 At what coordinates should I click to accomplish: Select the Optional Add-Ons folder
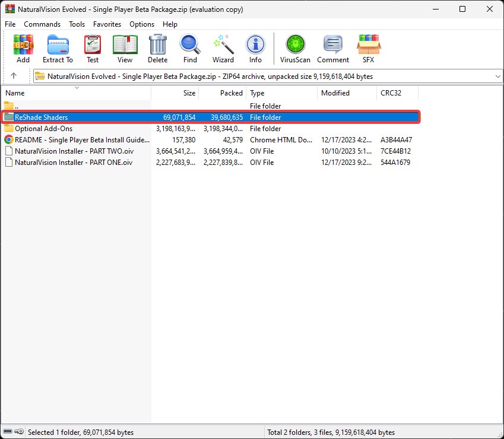click(45, 129)
